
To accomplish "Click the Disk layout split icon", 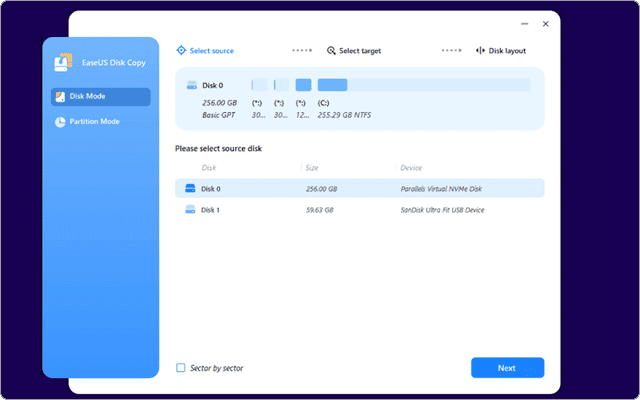I will (480, 51).
